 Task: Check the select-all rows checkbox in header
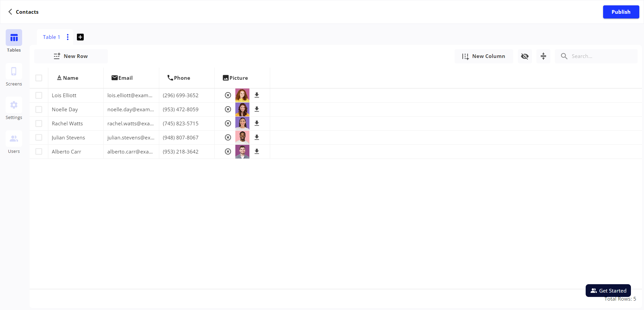coord(39,78)
